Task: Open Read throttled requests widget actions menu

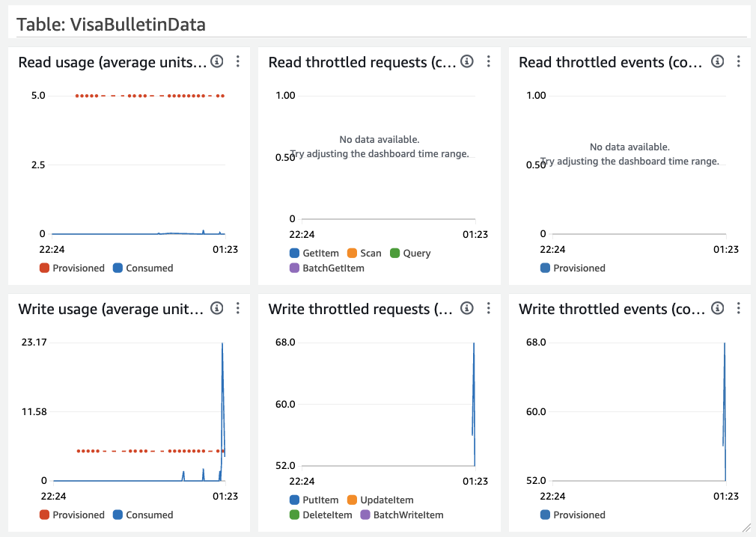Action: coord(488,61)
